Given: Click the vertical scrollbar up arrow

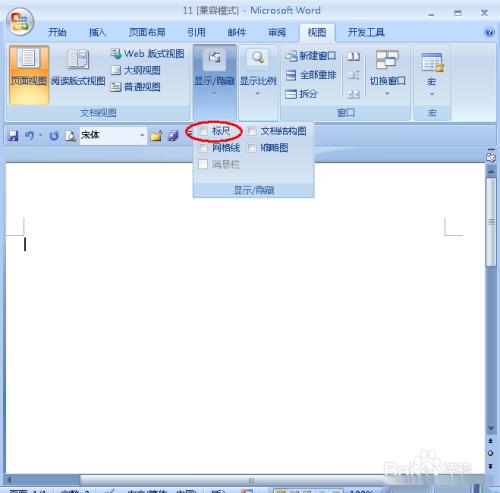Looking at the screenshot, I should (491, 171).
